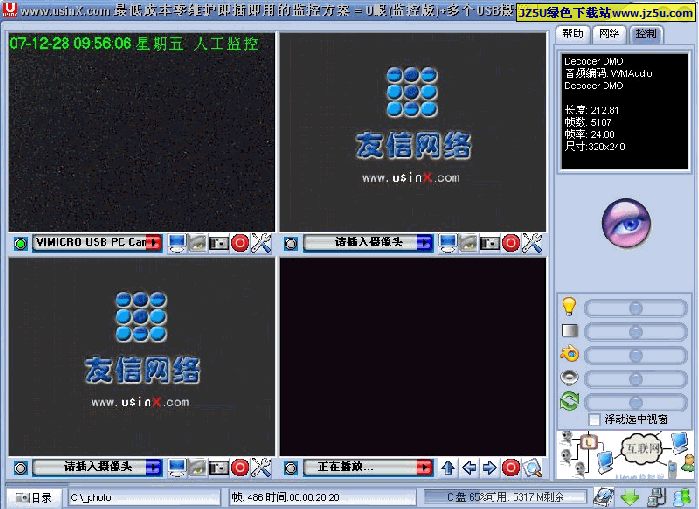This screenshot has width=699, height=509.
Task: Click the www.usinX.com link in the top-right pane
Action: point(411,178)
